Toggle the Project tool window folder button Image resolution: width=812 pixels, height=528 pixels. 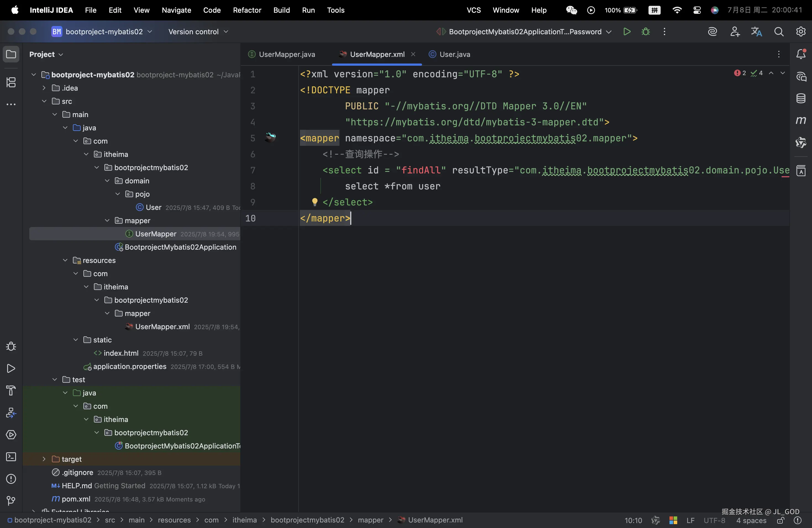11,54
